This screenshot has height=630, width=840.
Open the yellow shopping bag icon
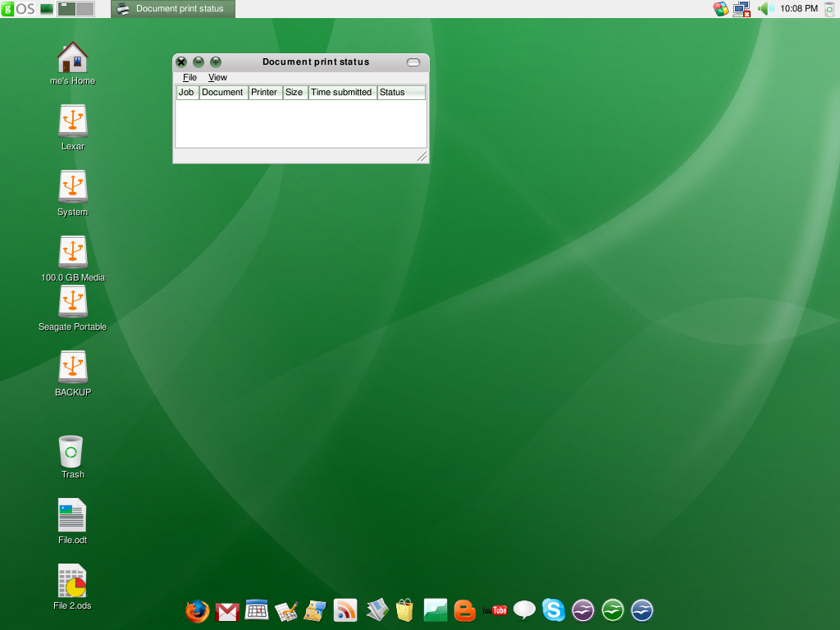point(404,610)
